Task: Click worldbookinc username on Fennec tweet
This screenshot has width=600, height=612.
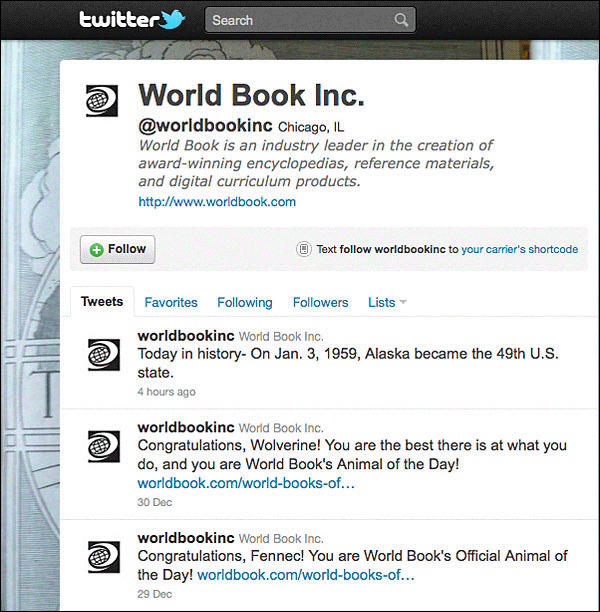Action: click(x=186, y=538)
